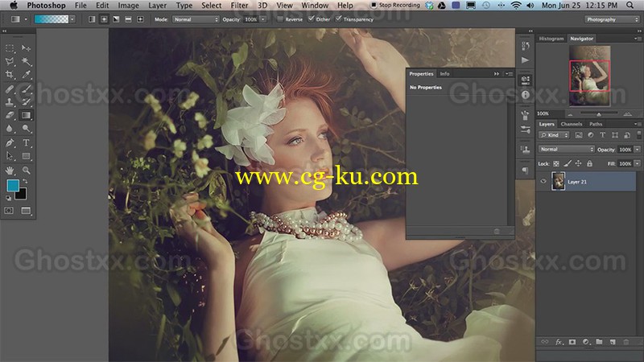
Task: Toggle lock position
Action: [578, 164]
